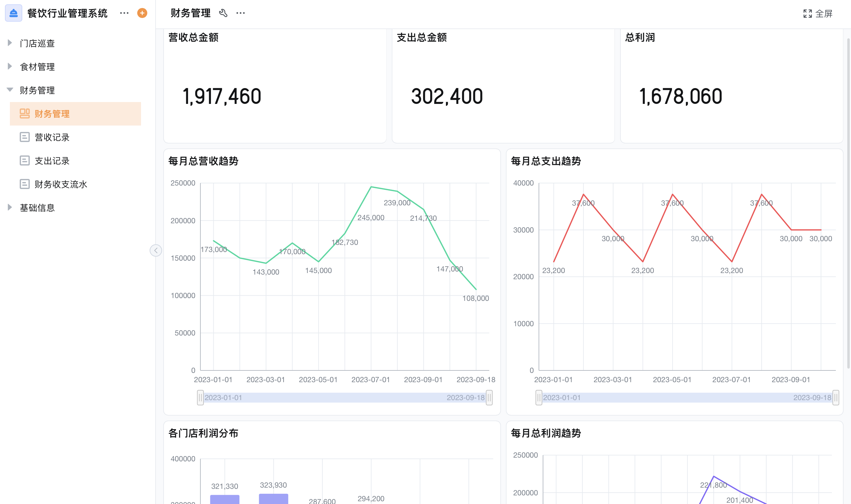Viewport: 851px width, 504px height.
Task: Click the expense chart range slider track
Action: pyautogui.click(x=687, y=397)
